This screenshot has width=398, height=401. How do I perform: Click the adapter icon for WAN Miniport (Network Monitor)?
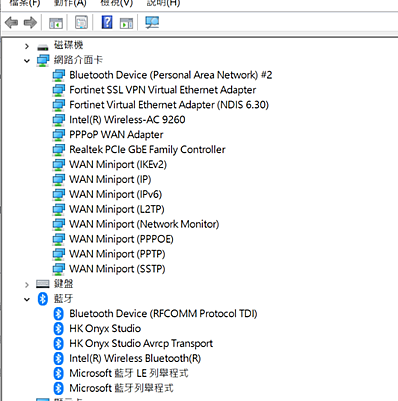59,224
